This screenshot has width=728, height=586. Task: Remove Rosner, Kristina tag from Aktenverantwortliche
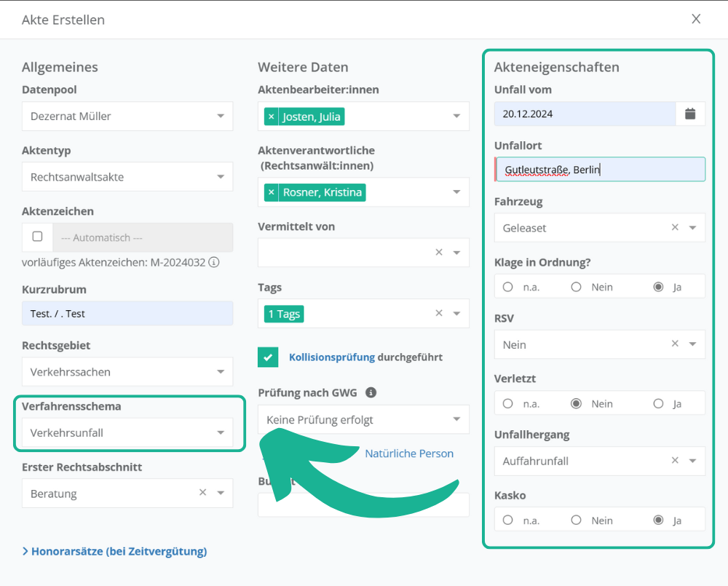(271, 192)
